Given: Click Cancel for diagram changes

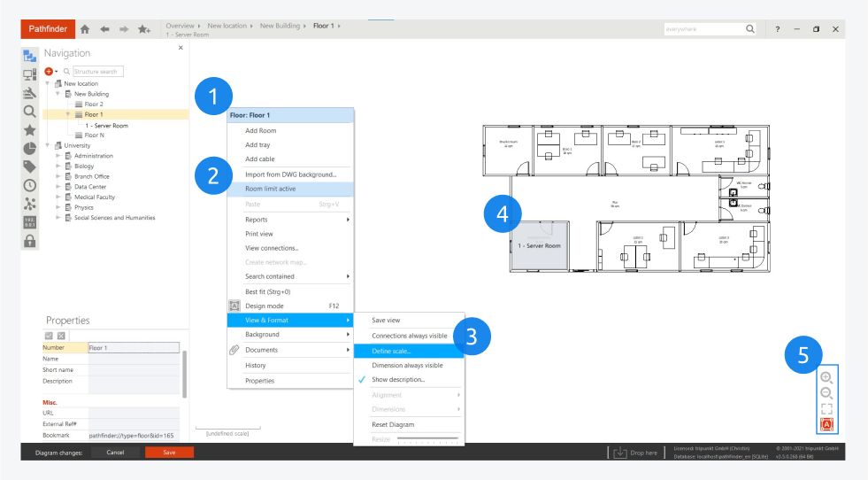Looking at the screenshot, I should 115,453.
